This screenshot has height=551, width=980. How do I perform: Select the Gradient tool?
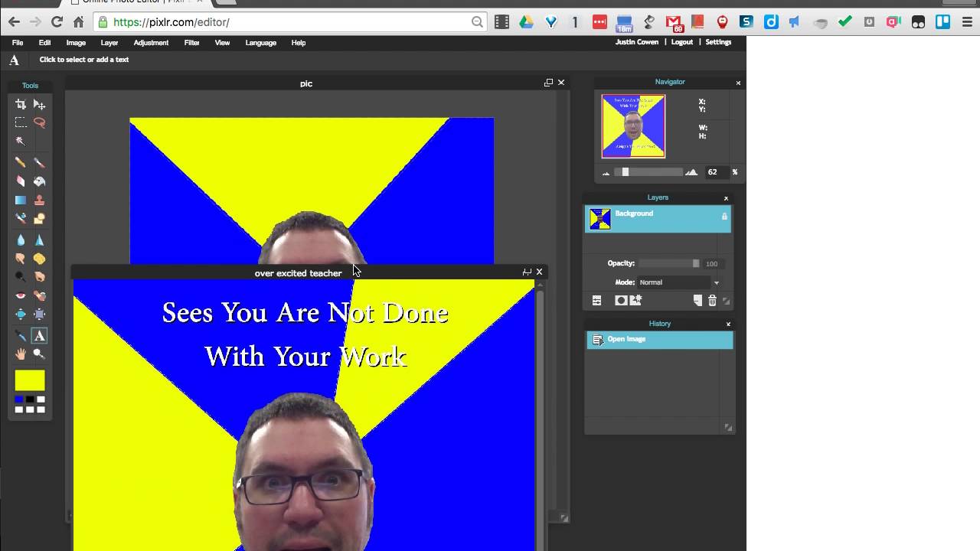pyautogui.click(x=21, y=200)
